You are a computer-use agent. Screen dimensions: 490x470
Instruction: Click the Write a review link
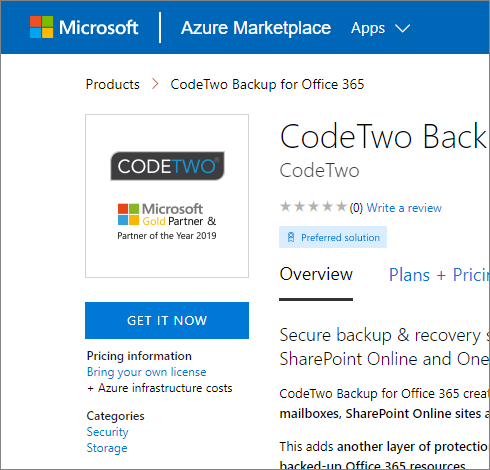(x=404, y=208)
